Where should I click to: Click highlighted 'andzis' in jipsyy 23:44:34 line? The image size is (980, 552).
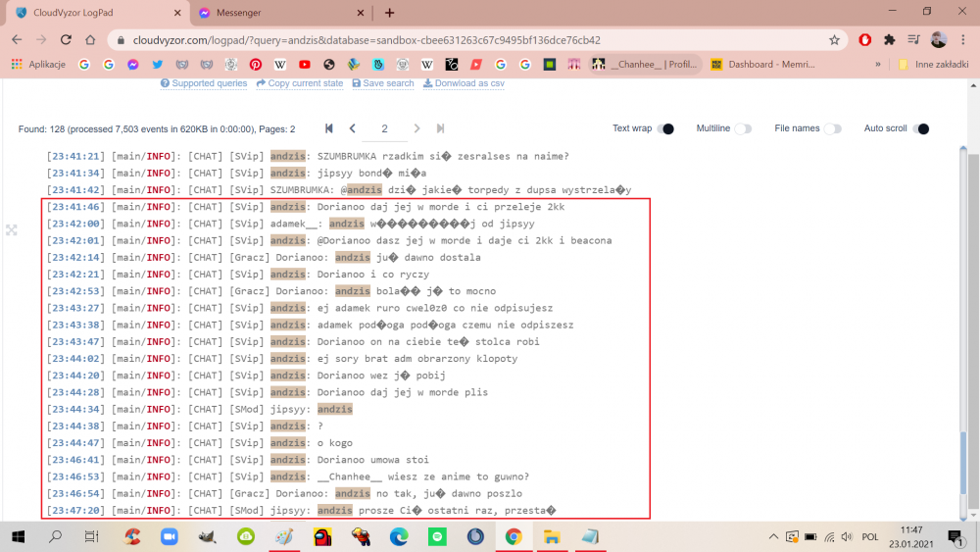(x=335, y=409)
